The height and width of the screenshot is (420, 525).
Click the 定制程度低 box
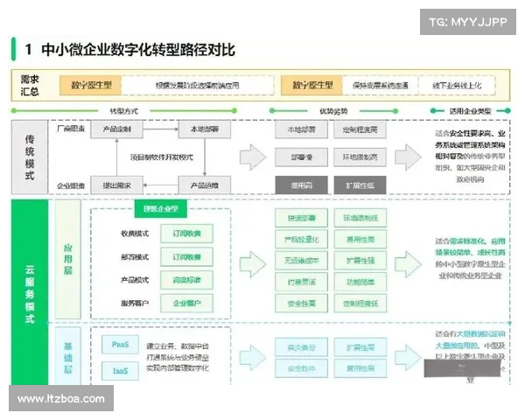point(360,303)
